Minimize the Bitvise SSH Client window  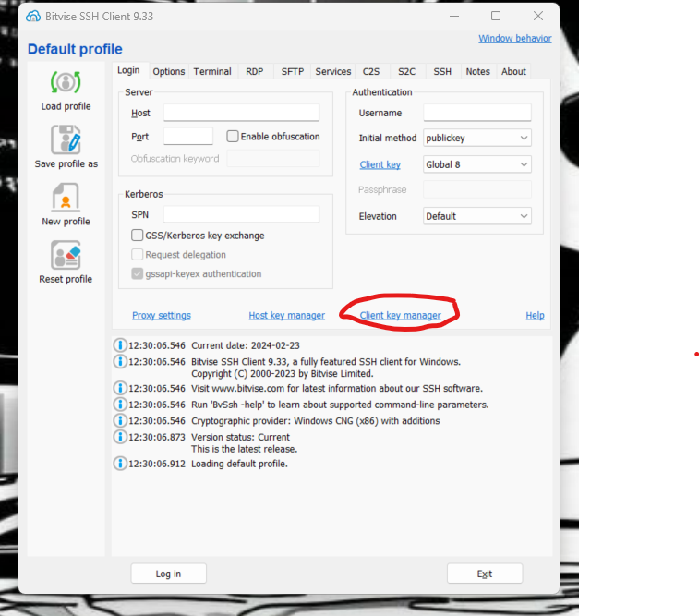pos(454,16)
